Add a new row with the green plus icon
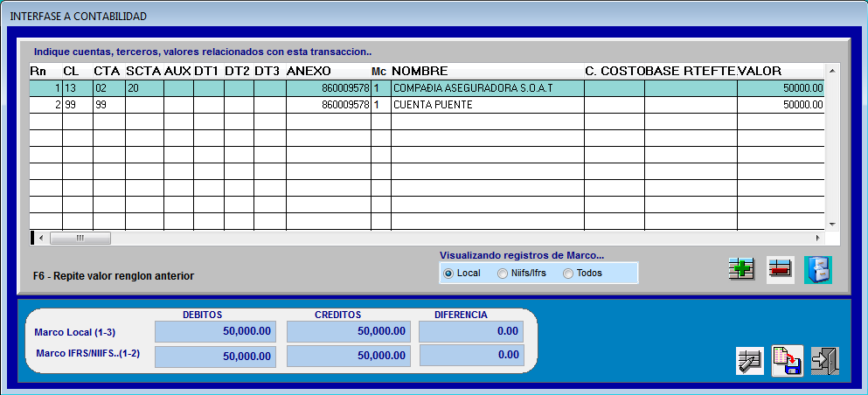The height and width of the screenshot is (395, 868). tap(742, 271)
